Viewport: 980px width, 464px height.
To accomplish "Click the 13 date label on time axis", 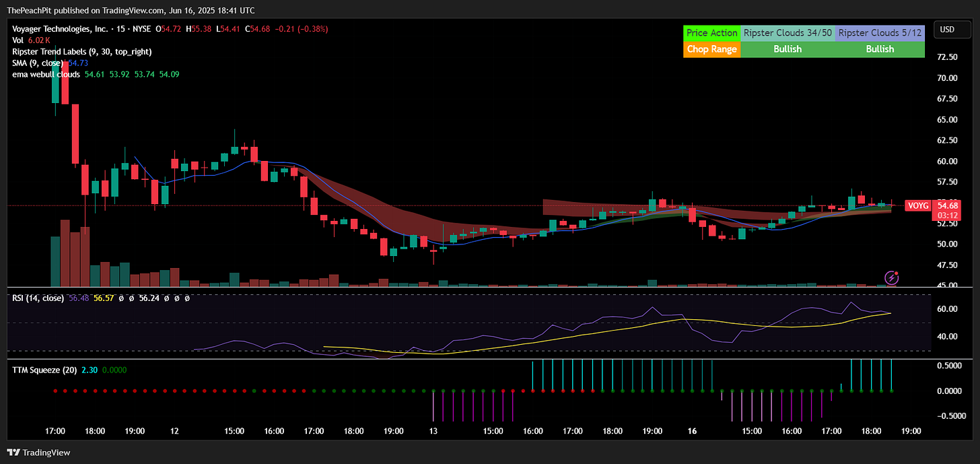I will [433, 431].
